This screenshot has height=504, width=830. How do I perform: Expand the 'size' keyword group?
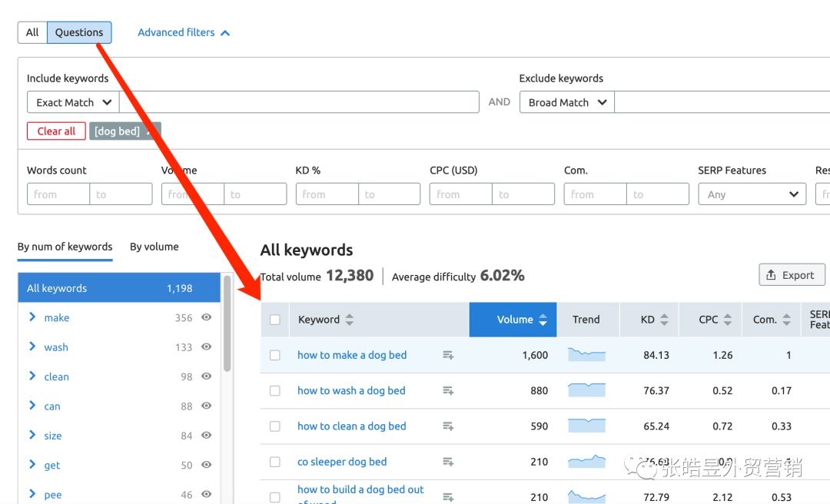32,435
